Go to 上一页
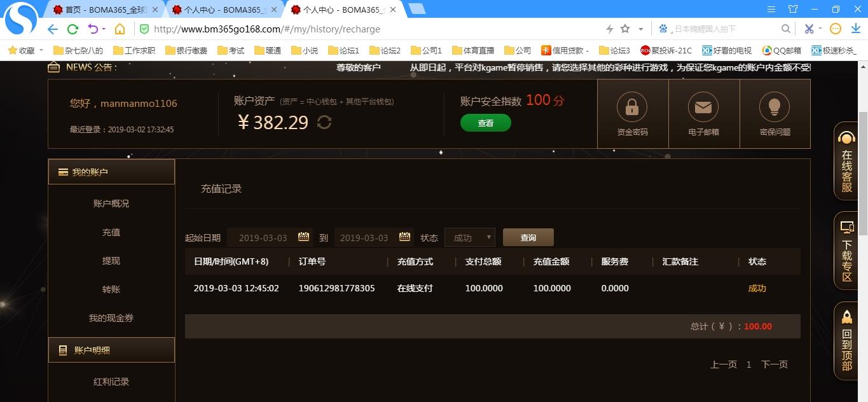 point(724,364)
